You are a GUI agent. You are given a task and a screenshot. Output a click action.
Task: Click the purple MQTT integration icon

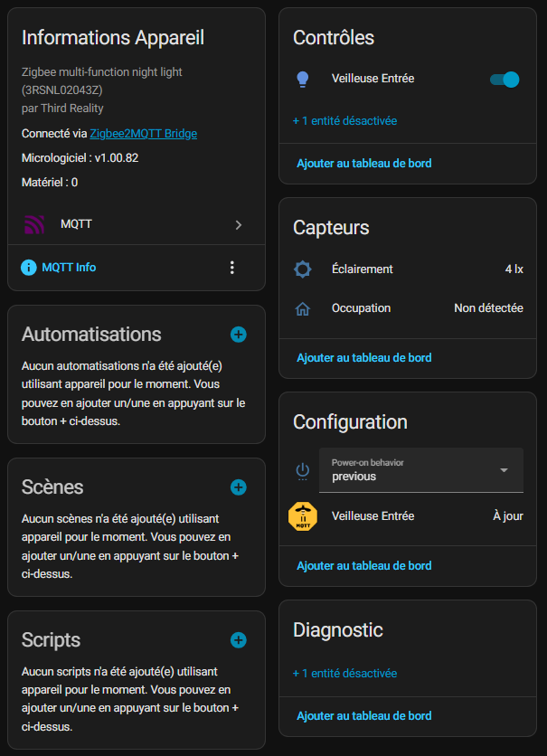coord(34,224)
